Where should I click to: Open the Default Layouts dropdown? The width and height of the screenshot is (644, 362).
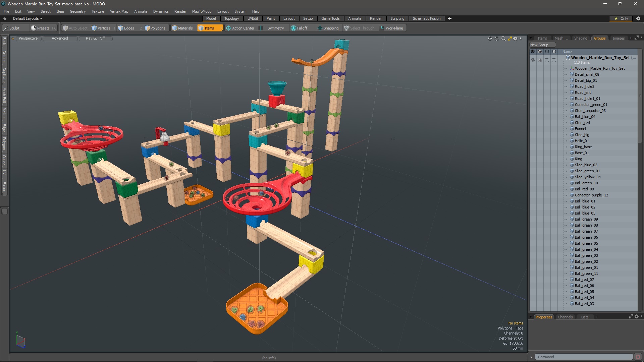pyautogui.click(x=28, y=18)
